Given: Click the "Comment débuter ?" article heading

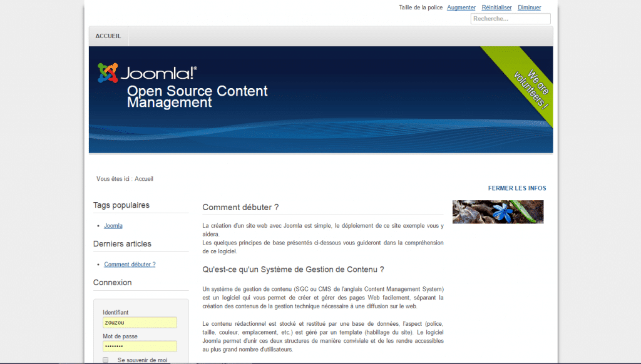Looking at the screenshot, I should (x=240, y=207).
